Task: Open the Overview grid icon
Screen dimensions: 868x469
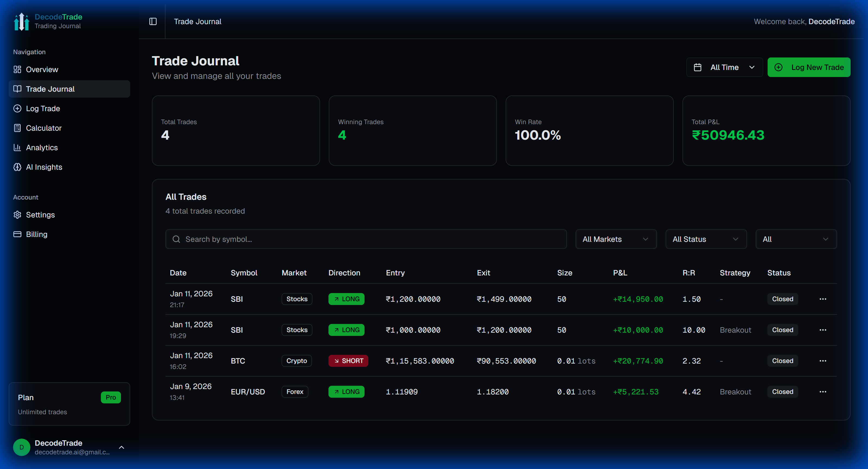Action: (x=17, y=69)
